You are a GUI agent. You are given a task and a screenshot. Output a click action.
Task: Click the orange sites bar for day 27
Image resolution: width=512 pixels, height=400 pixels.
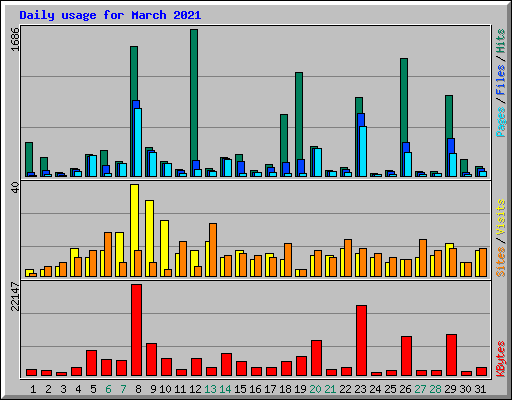click(x=423, y=258)
